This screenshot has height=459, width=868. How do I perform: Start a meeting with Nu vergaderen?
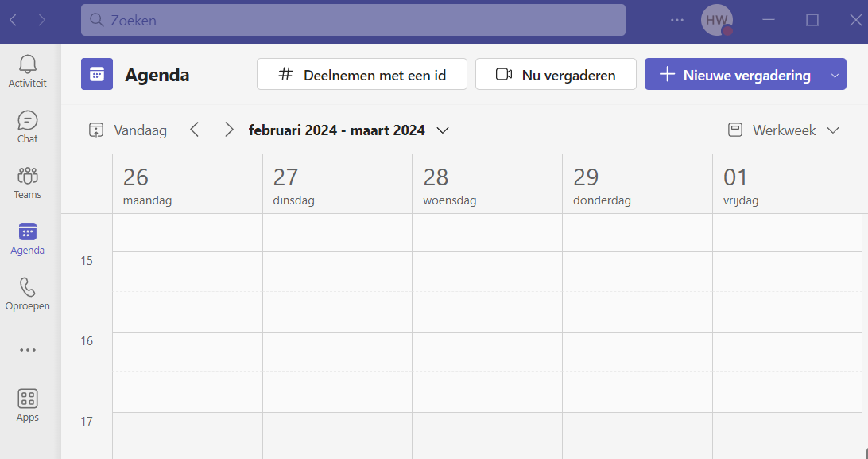(556, 74)
